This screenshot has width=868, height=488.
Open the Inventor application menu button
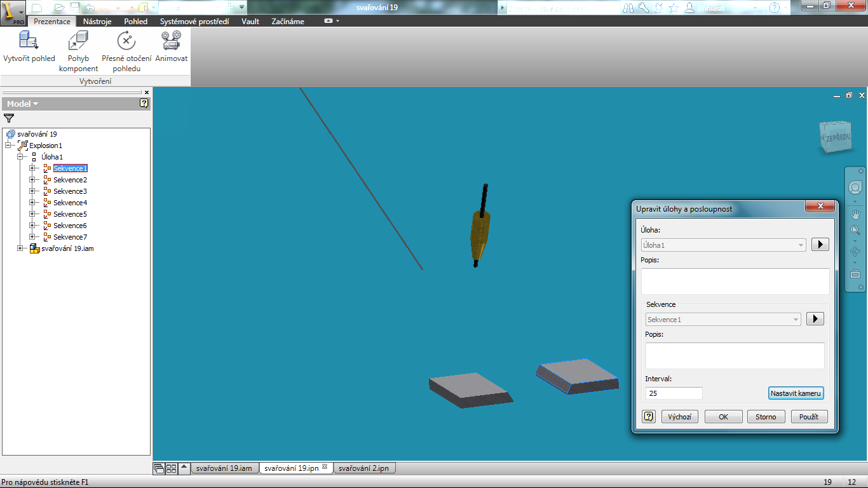pyautogui.click(x=13, y=12)
